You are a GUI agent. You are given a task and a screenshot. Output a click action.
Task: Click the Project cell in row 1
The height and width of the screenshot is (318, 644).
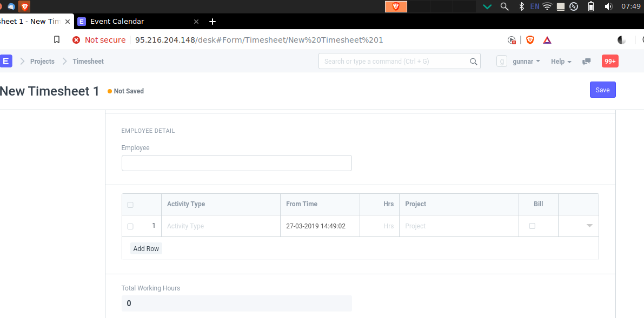[x=459, y=226]
